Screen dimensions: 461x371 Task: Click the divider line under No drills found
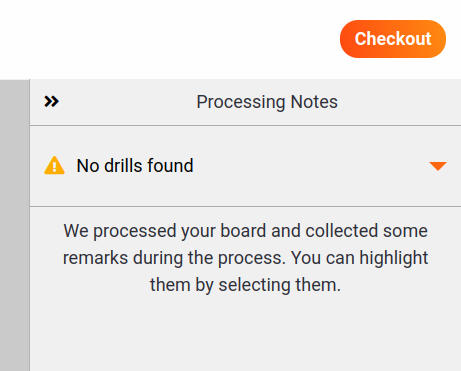coord(246,206)
